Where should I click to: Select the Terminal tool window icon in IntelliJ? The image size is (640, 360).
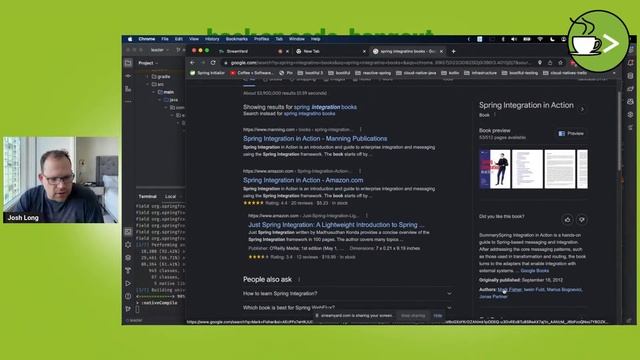coord(128,232)
